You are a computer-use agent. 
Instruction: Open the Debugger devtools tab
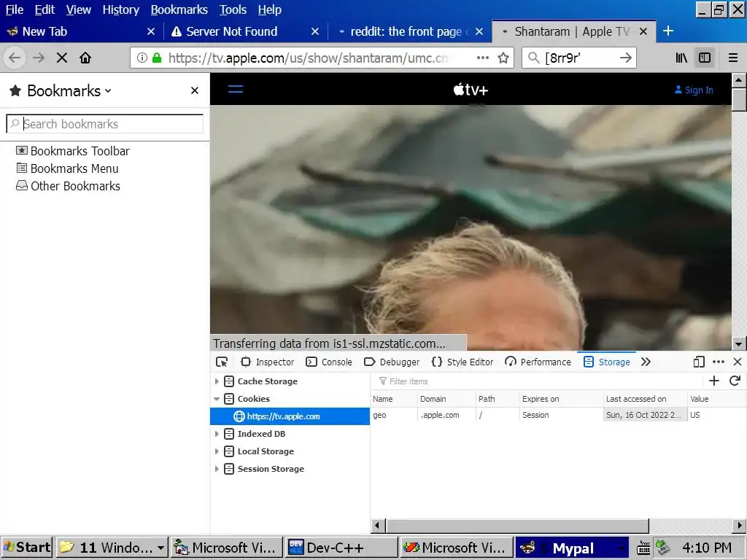pyautogui.click(x=392, y=362)
